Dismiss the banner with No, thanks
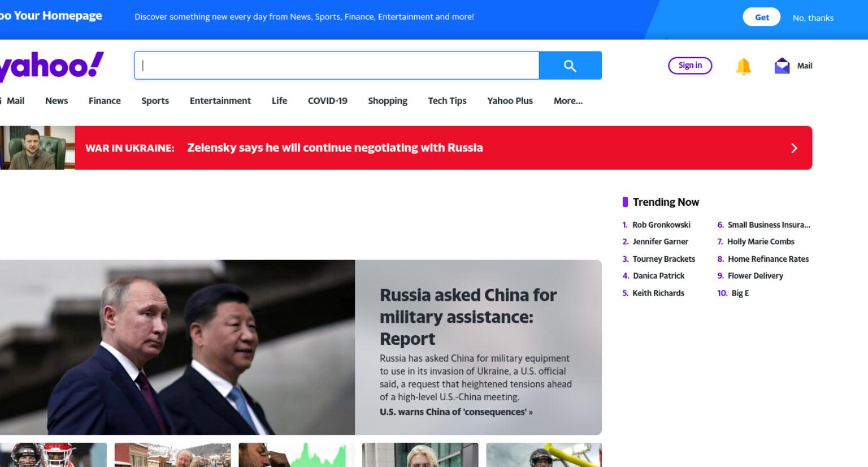The height and width of the screenshot is (467, 868). [x=813, y=18]
